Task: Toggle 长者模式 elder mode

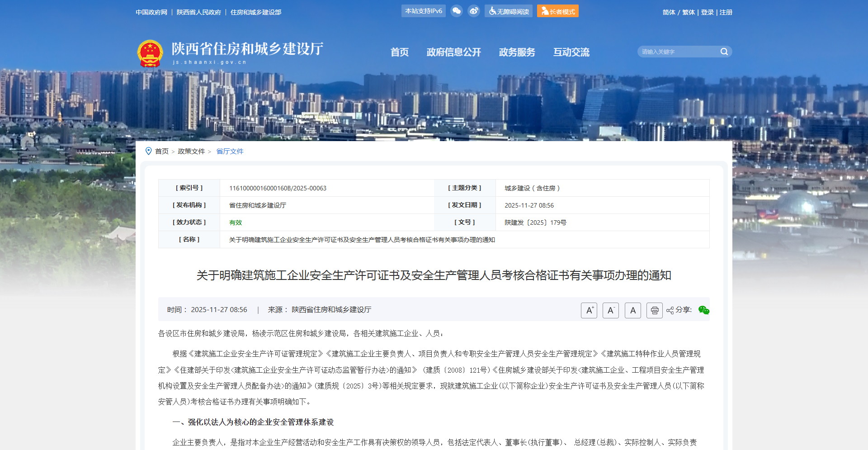Action: coord(557,11)
